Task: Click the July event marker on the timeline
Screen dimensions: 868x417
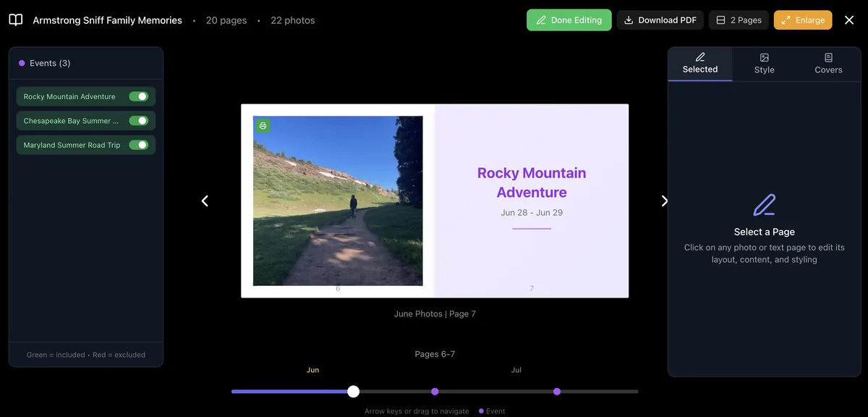Action: coord(556,391)
